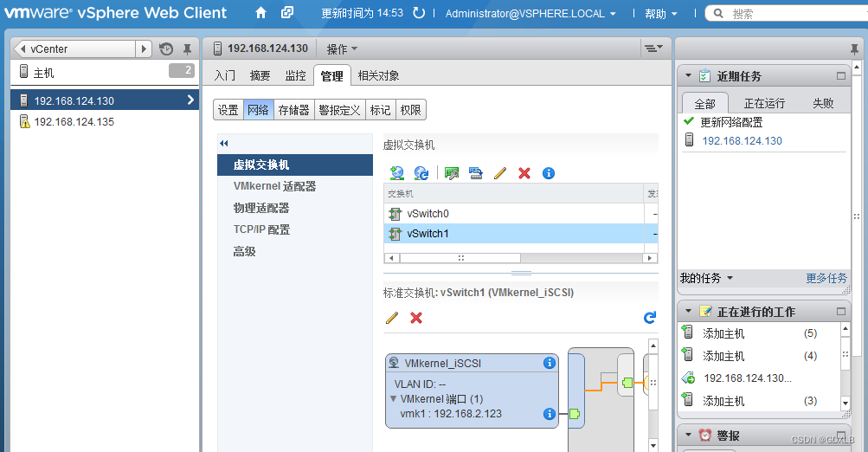Select host 192.168.124.135 with warning icon

tap(105, 121)
